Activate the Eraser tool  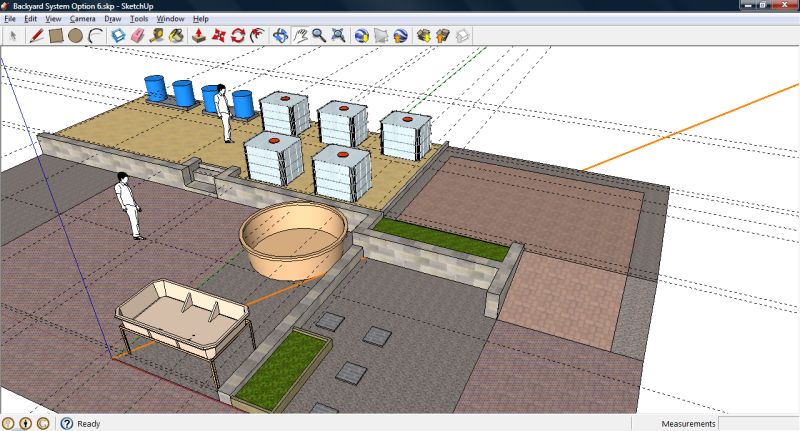pos(138,36)
